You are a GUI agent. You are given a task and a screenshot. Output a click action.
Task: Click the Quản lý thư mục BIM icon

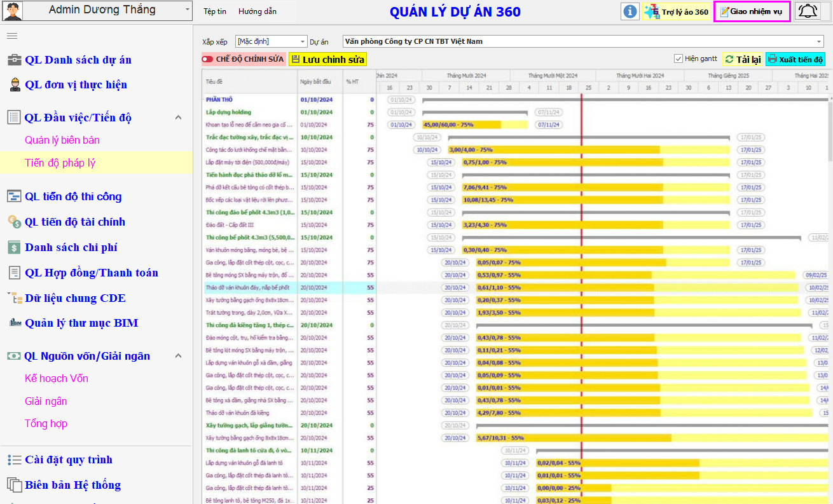coord(14,323)
